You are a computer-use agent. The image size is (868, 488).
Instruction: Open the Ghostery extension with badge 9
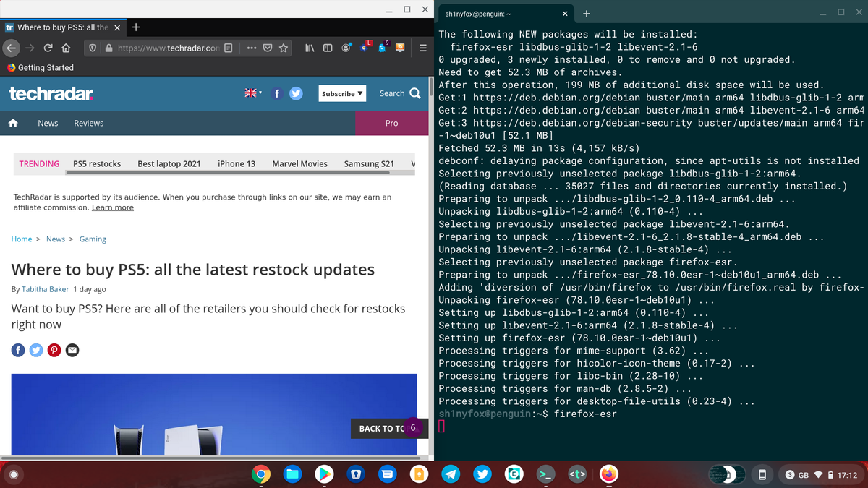[x=382, y=48]
